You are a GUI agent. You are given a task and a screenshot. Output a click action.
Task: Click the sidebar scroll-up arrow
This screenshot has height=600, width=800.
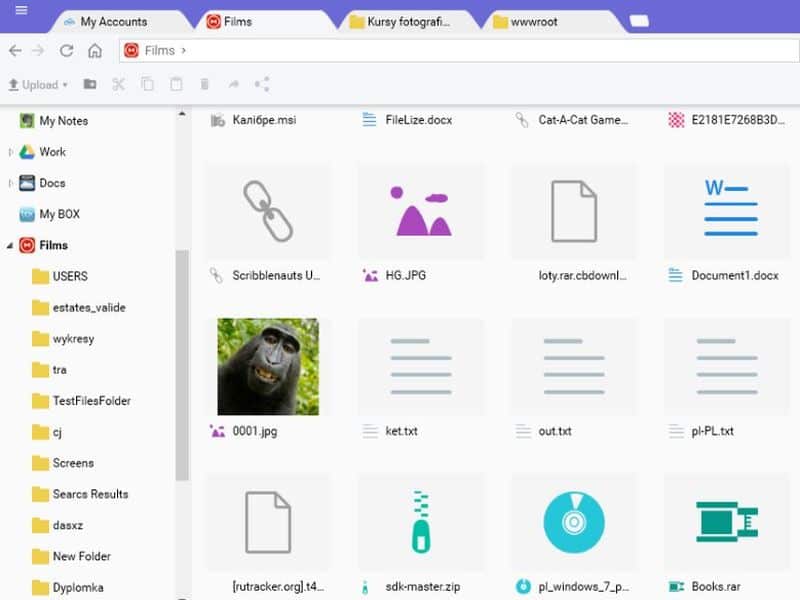tap(182, 114)
